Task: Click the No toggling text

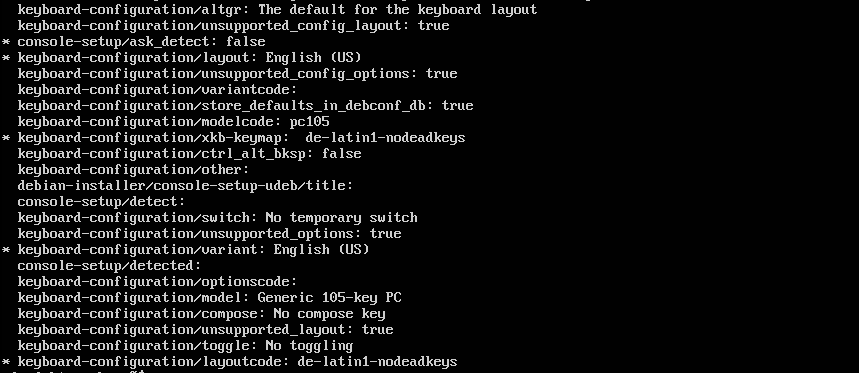Action: (x=309, y=346)
